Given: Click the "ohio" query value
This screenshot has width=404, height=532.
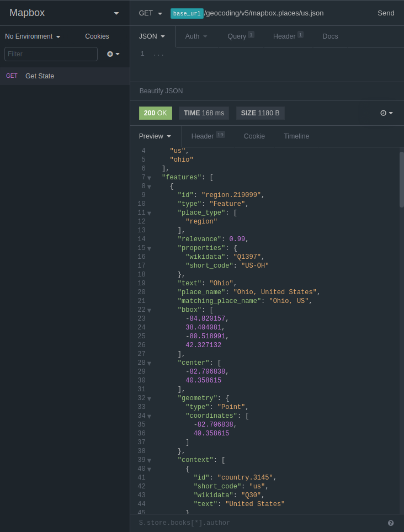Looking at the screenshot, I should [182, 159].
